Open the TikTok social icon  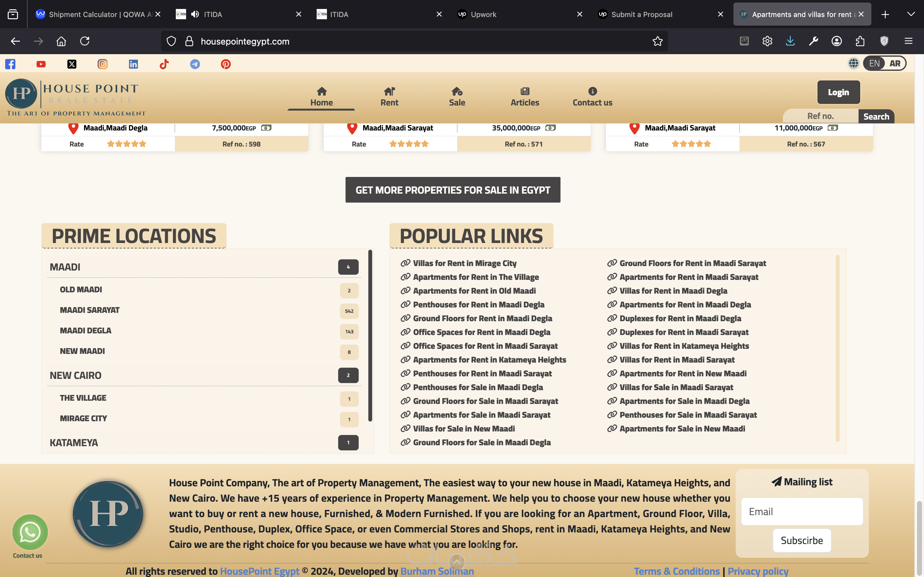coord(164,64)
